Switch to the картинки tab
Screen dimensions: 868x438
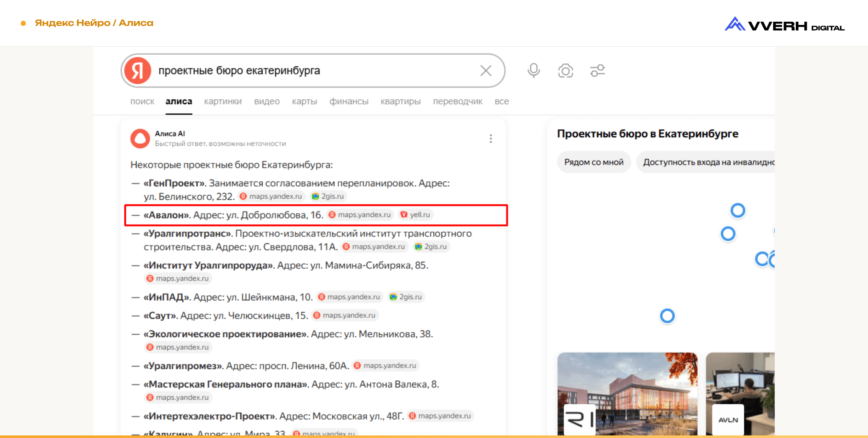(223, 101)
